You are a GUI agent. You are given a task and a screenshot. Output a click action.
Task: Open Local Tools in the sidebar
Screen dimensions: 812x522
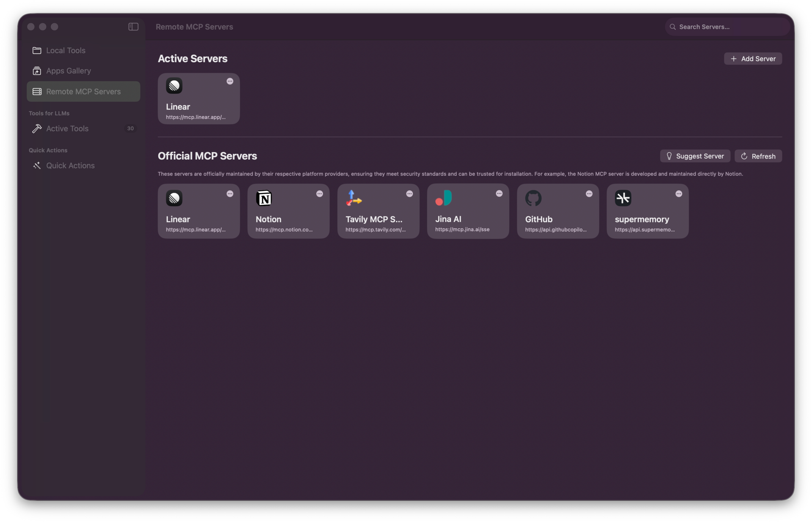83,50
